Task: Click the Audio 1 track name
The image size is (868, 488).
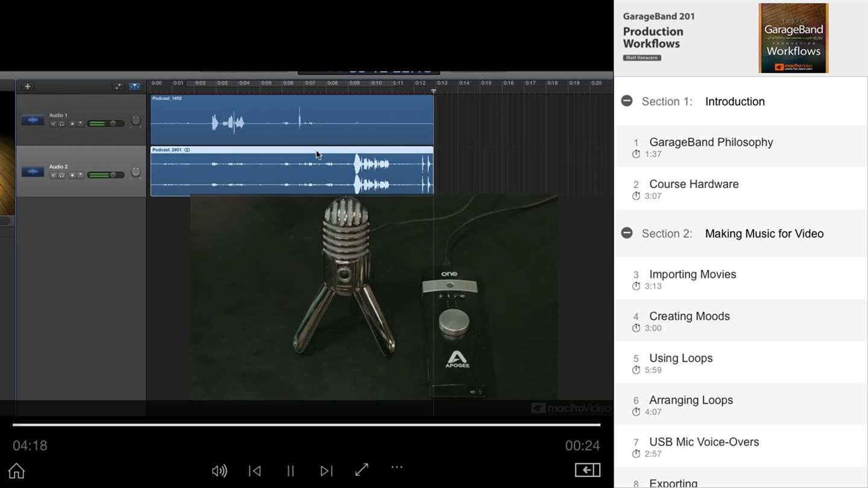Action: (58, 115)
